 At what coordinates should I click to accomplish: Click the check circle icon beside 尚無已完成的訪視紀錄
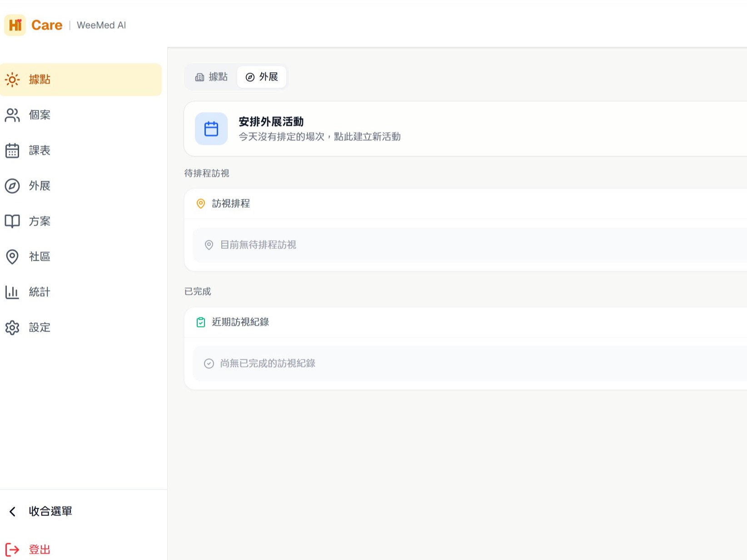point(209,364)
